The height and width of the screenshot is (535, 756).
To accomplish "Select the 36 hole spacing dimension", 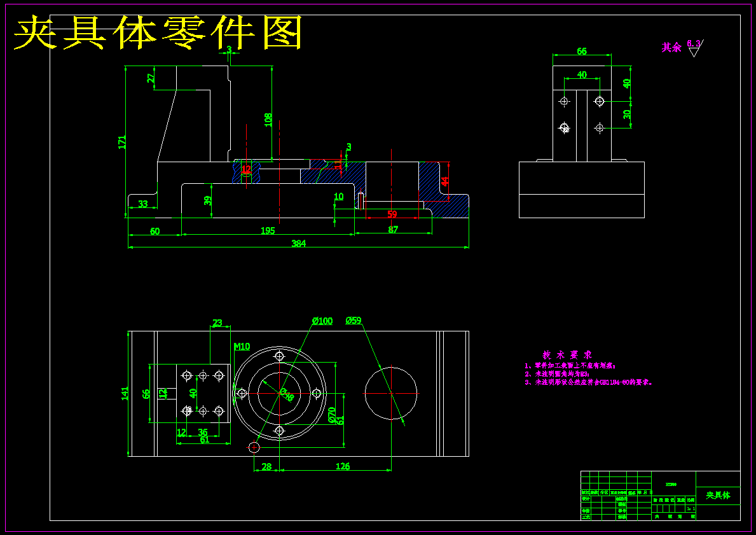I will [202, 432].
